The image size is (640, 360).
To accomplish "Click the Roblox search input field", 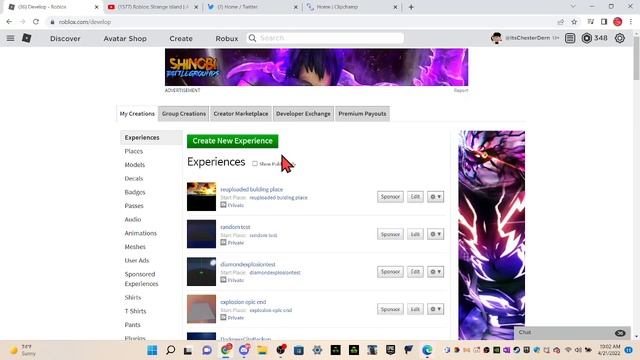I will (x=331, y=38).
